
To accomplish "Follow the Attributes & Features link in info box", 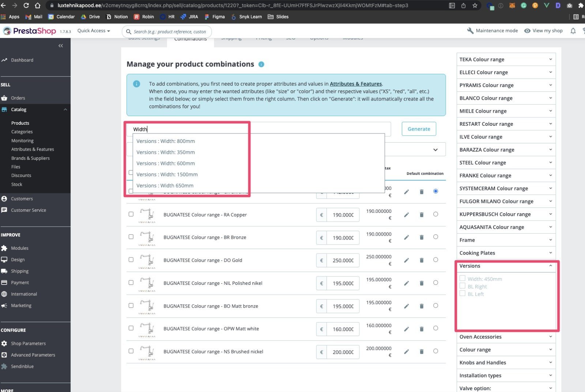I will point(356,84).
